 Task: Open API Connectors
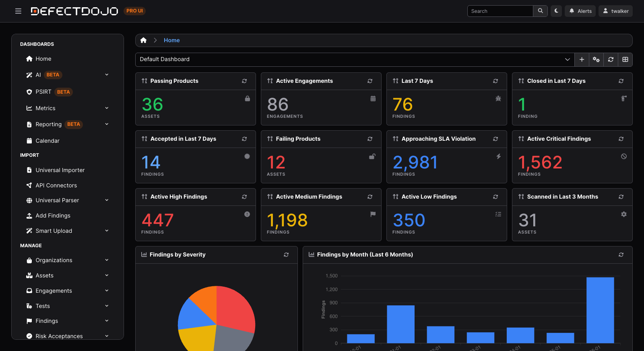(68, 185)
